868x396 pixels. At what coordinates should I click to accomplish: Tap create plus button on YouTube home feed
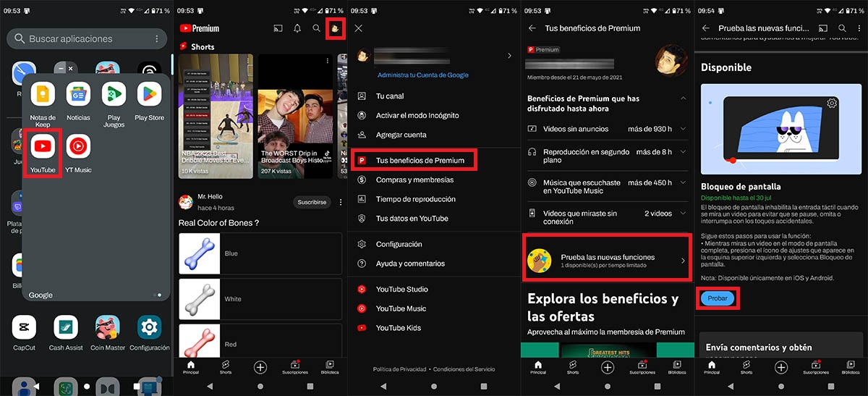[260, 367]
